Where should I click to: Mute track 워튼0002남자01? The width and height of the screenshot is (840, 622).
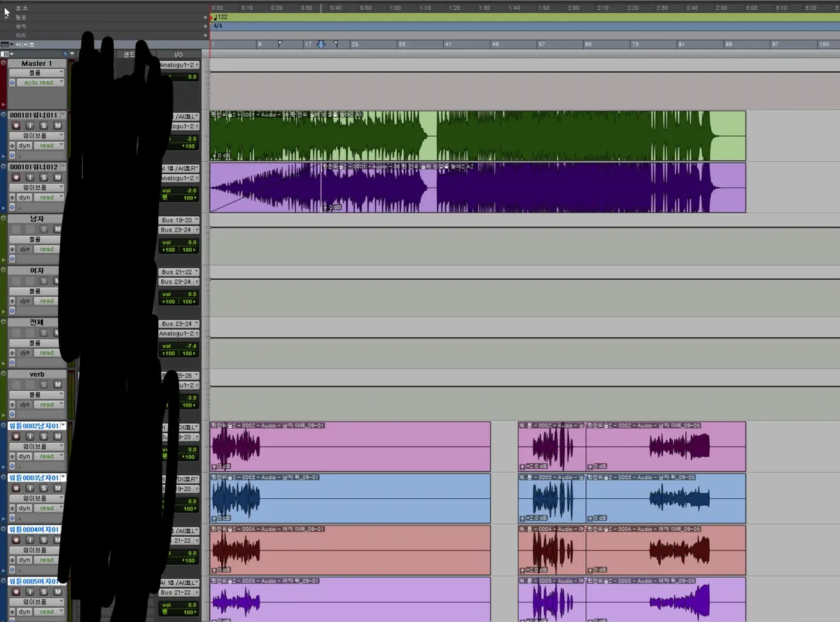click(57, 436)
